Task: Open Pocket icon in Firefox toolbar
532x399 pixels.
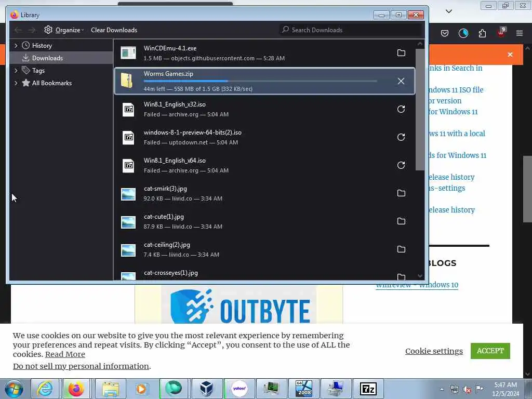Action: [445, 33]
